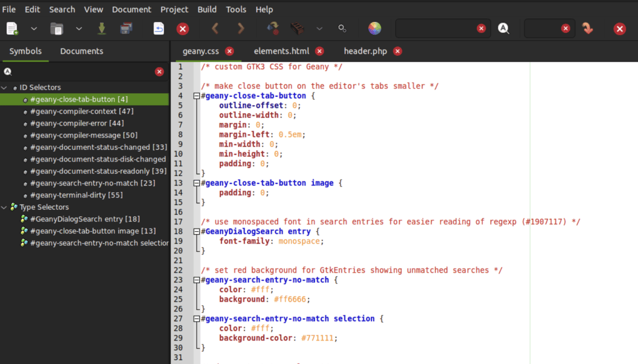The height and width of the screenshot is (364, 638).
Task: Reload the current file with revert icon
Action: (x=158, y=29)
